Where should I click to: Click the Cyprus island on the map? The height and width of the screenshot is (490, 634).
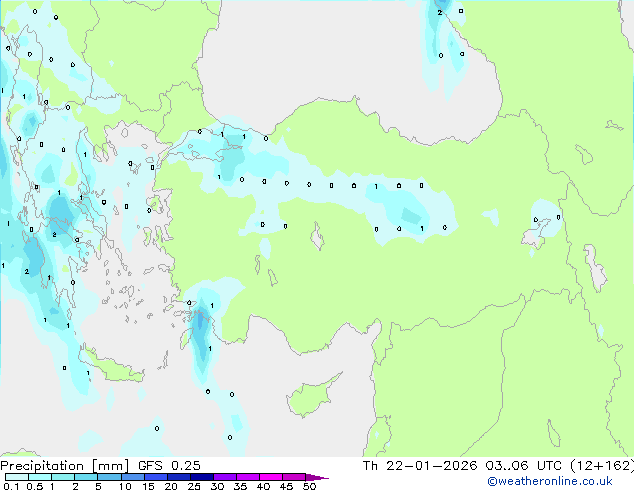click(311, 397)
